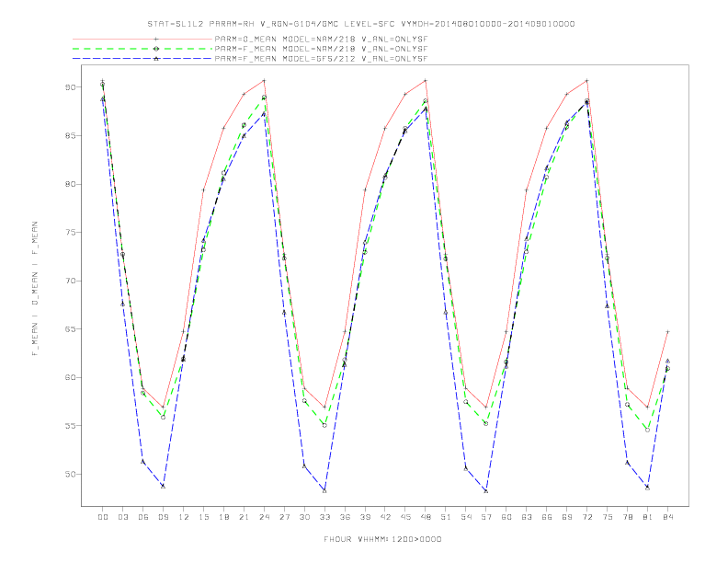Click x-axis tick label 24

click(x=264, y=517)
